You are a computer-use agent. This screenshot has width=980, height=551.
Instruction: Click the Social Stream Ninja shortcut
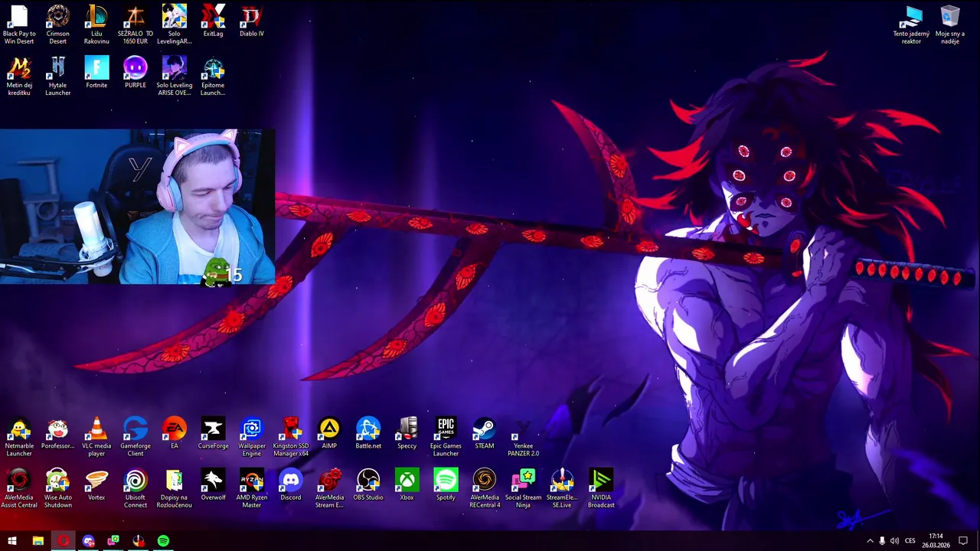(x=524, y=488)
